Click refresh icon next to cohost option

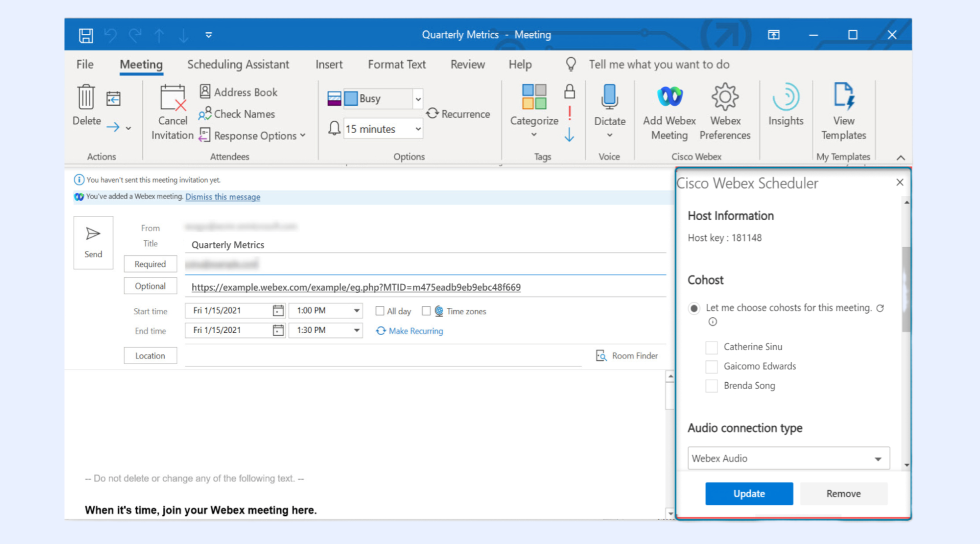[x=880, y=308]
